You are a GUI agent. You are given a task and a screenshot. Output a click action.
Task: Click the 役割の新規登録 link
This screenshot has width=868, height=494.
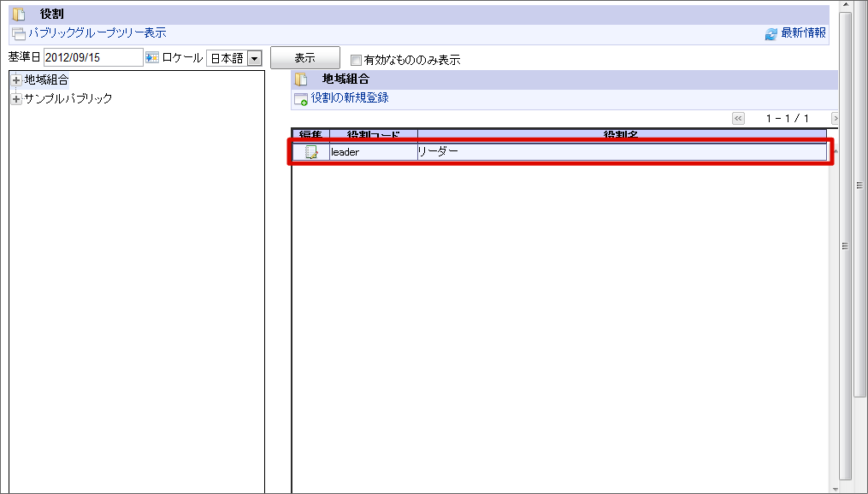350,98
